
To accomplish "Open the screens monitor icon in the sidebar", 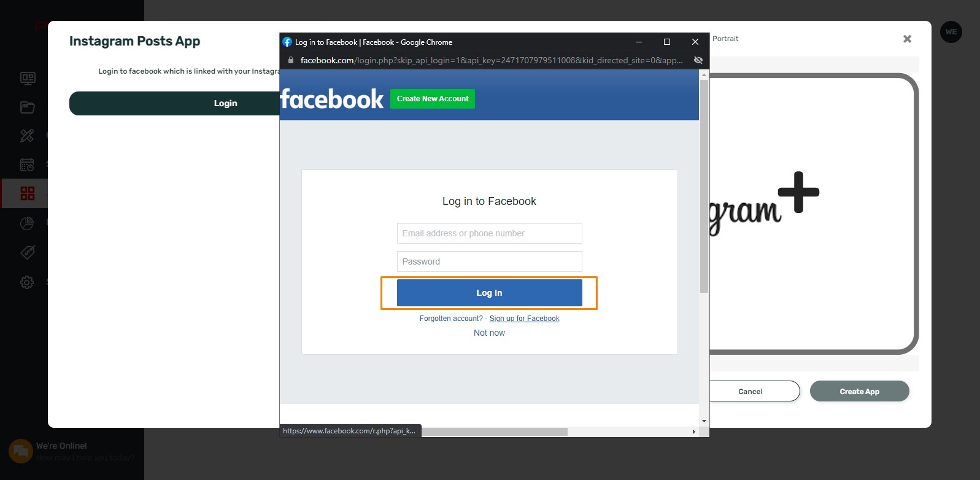I will point(28,78).
